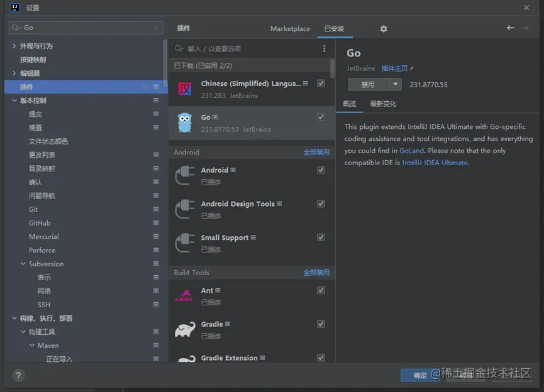Click the search magnifier in plugin filter
The height and width of the screenshot is (392, 544).
(179, 48)
